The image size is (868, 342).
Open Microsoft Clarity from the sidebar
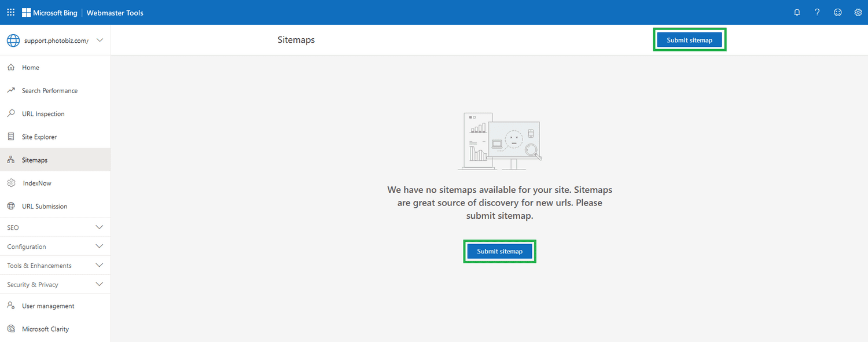(x=45, y=329)
